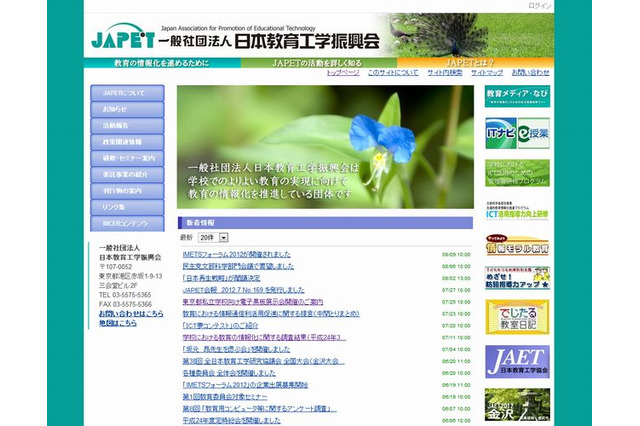Viewport: 640px width, 426px height.
Task: Click the JAPET logo in the header
Action: [x=123, y=37]
